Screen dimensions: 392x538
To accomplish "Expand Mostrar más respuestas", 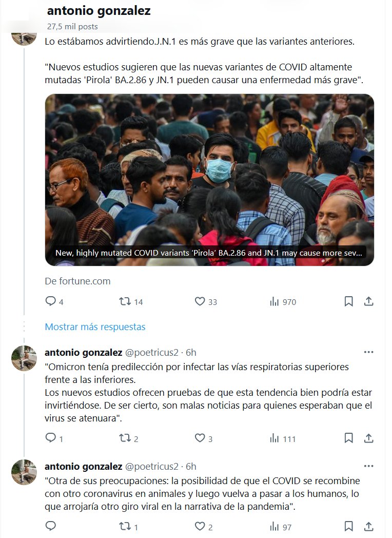I will (95, 326).
